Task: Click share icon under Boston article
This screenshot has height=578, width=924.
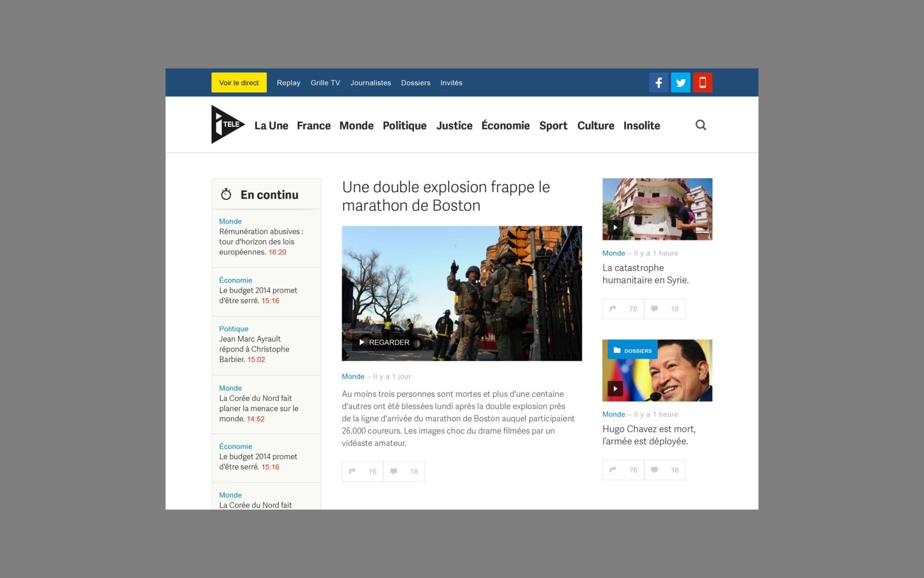Action: click(352, 471)
